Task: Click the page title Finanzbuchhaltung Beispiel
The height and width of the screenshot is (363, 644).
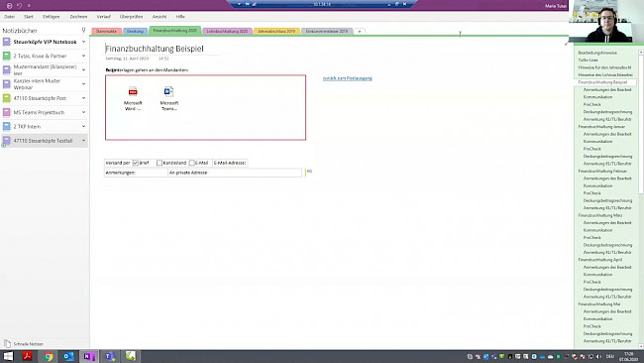Action: [x=155, y=49]
